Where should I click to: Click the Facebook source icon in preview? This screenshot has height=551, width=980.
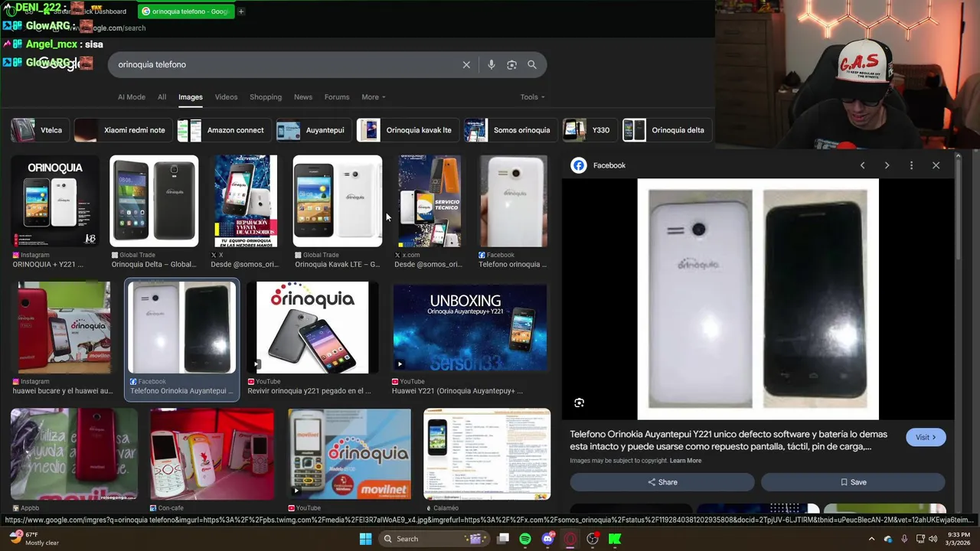(x=579, y=165)
